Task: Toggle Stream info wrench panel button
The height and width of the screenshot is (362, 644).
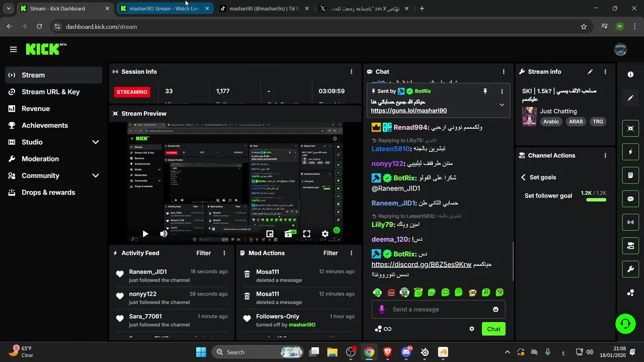Action: tap(630, 269)
